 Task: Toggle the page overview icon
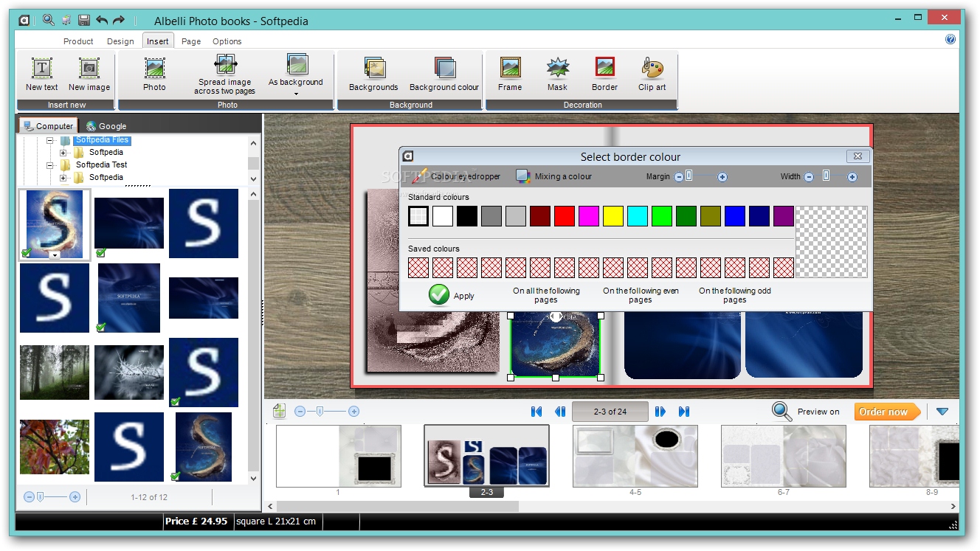[x=279, y=411]
